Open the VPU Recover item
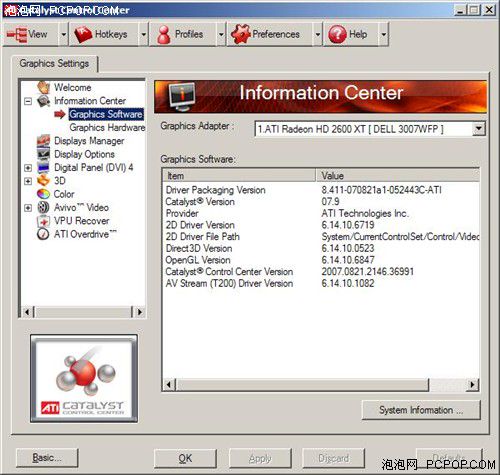 pyautogui.click(x=81, y=221)
